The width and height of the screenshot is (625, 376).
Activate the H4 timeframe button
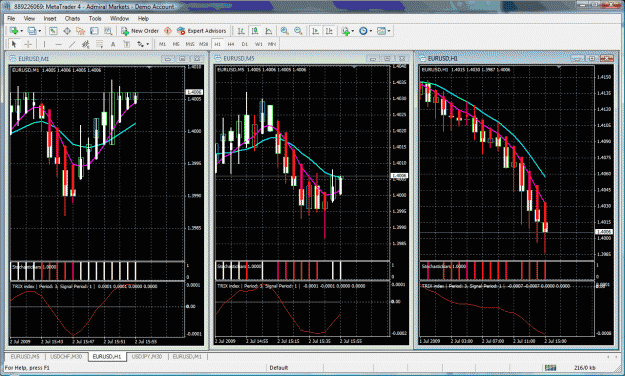click(x=231, y=44)
